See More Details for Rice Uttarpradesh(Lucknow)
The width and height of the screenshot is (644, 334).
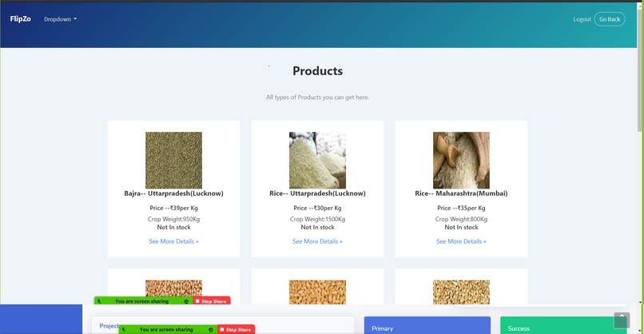pyautogui.click(x=317, y=241)
